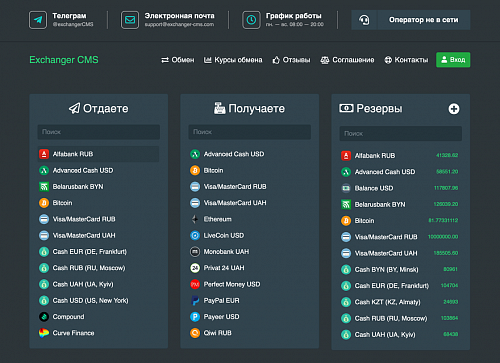
Task: Click the Monobank UAH icon
Action: coord(195,252)
